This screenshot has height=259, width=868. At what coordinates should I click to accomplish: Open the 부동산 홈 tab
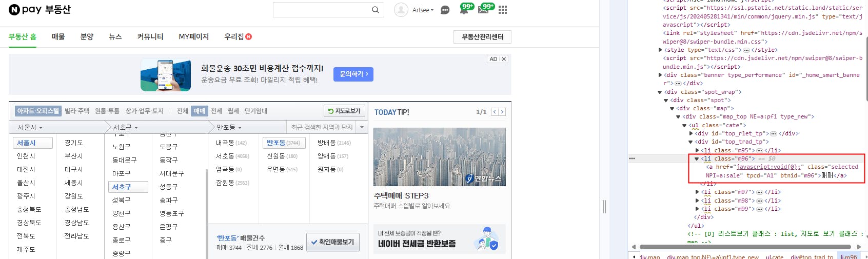click(x=23, y=36)
